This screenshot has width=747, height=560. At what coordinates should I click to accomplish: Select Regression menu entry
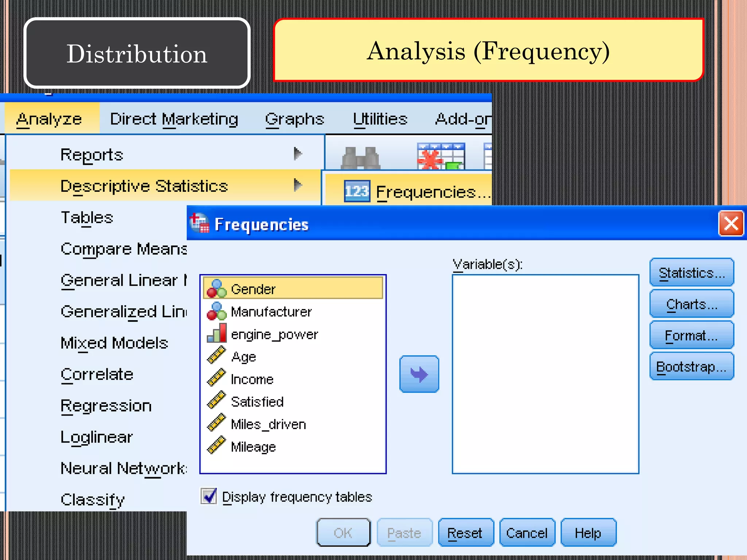pos(106,406)
